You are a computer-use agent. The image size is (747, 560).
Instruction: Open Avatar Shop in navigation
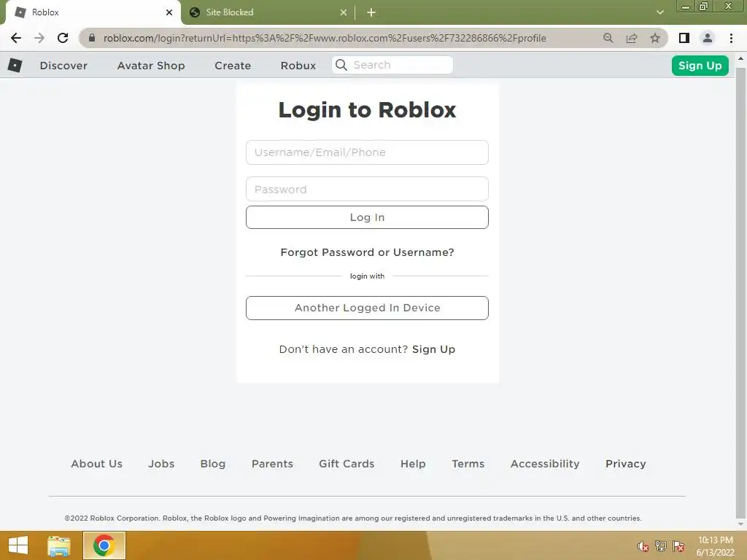[x=151, y=66]
